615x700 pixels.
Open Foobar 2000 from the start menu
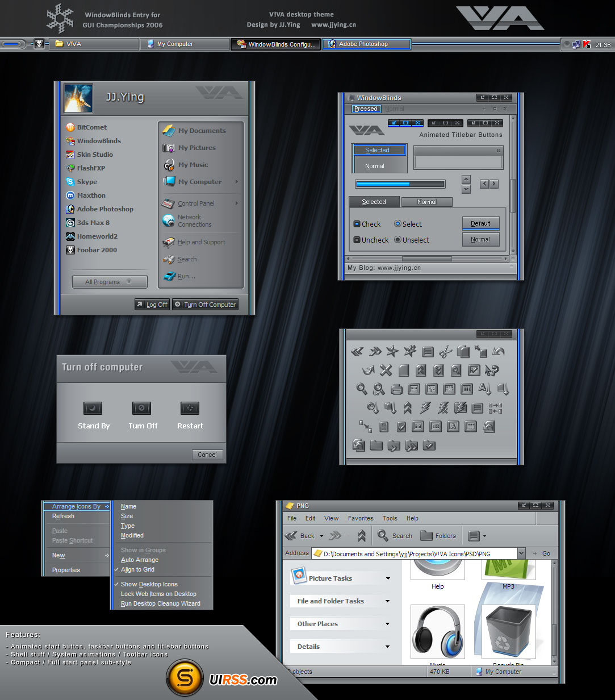pyautogui.click(x=91, y=250)
